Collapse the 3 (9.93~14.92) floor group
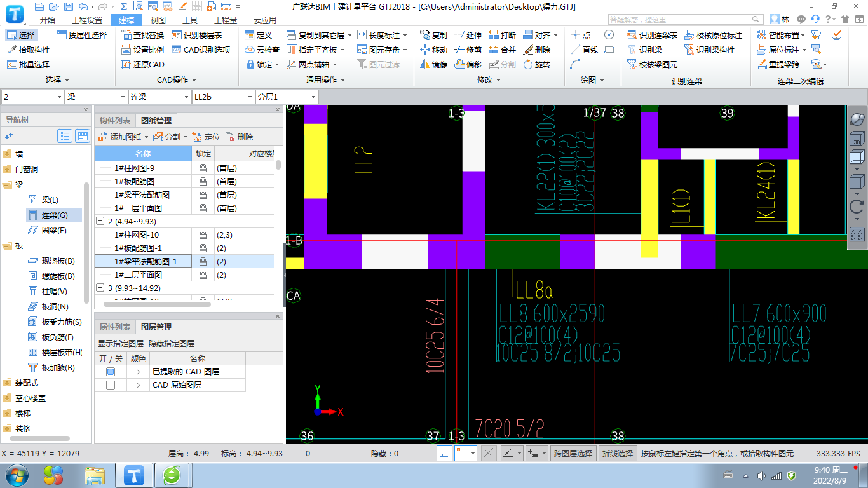The height and width of the screenshot is (488, 868). (100, 288)
